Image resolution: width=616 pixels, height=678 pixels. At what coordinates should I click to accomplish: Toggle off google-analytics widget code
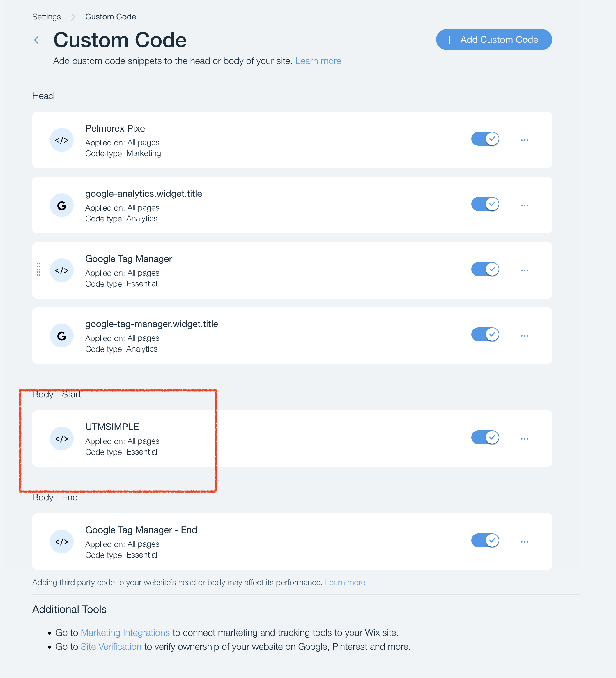[x=485, y=204]
